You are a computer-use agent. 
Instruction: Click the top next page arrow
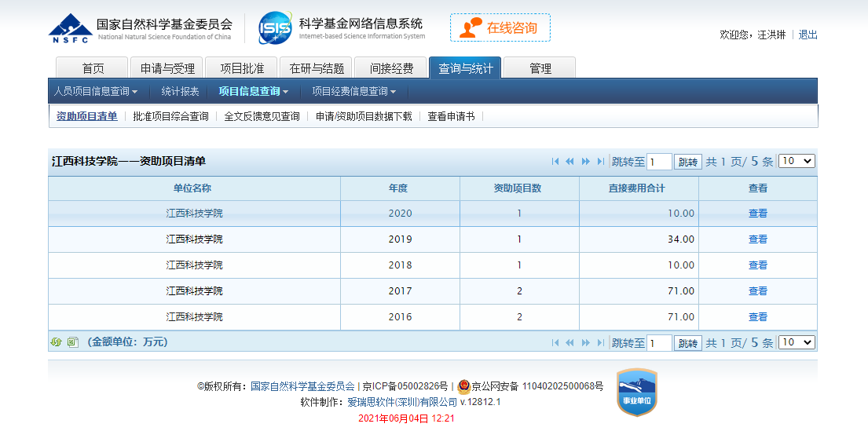coord(585,162)
